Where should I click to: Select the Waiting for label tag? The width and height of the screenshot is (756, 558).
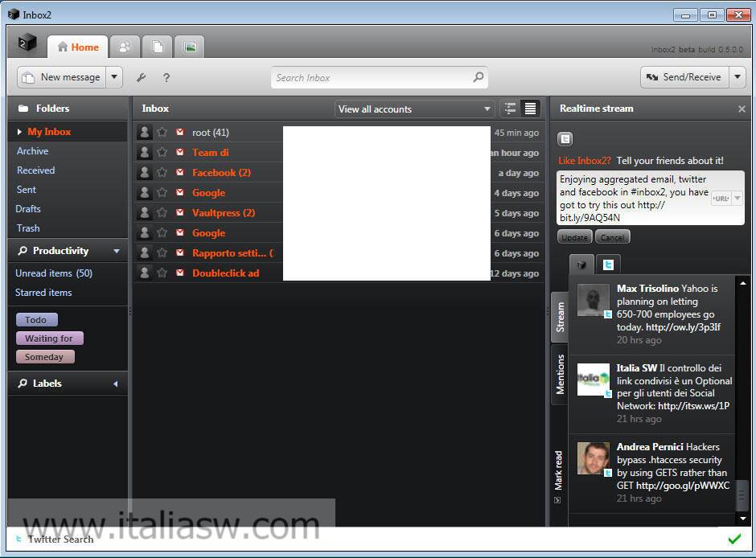50,338
